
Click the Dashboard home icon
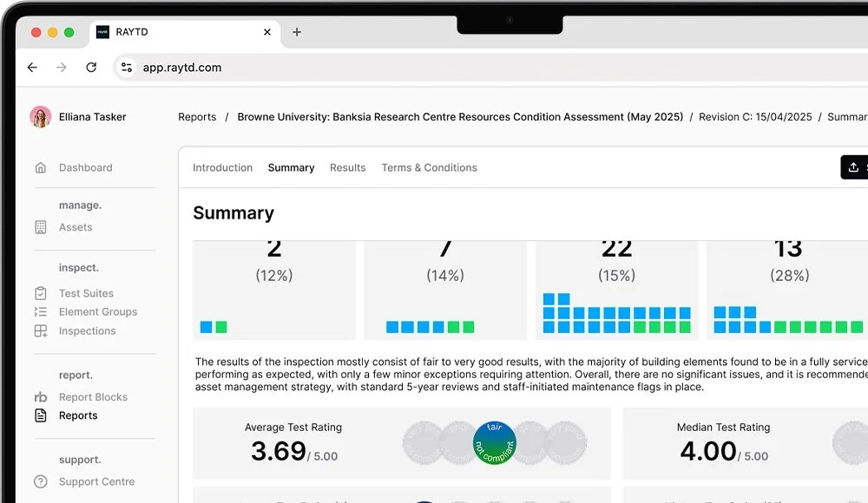(41, 167)
